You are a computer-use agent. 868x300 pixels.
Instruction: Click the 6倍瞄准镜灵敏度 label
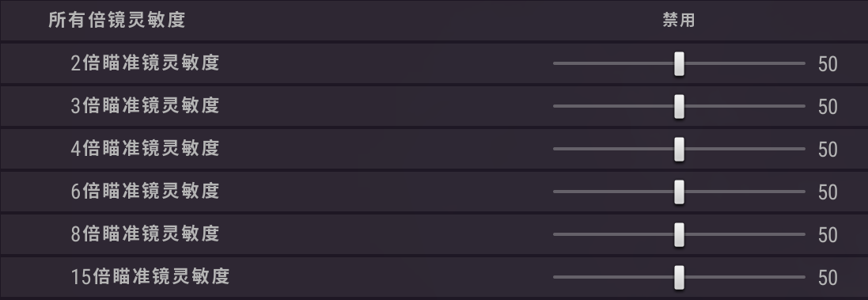145,191
